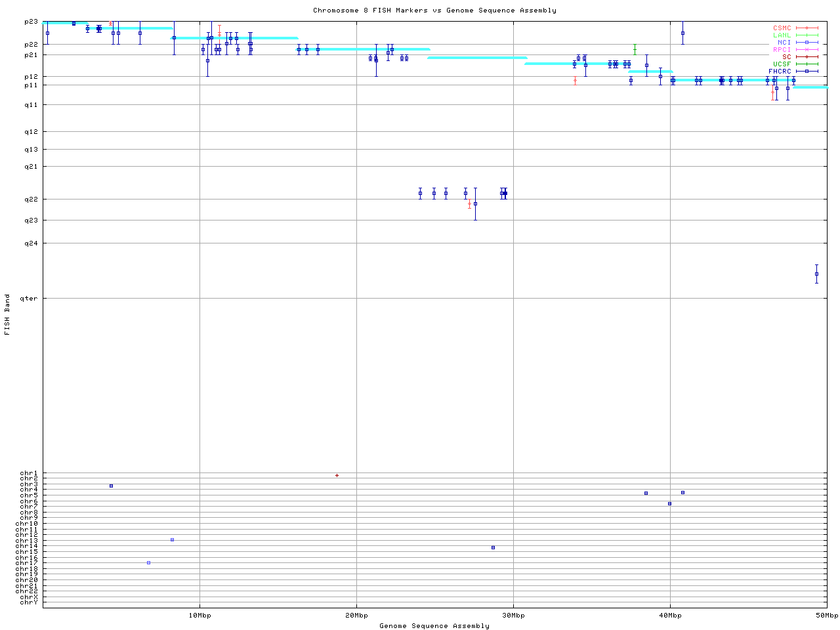Click the chart title text at the top
This screenshot has width=840, height=630.
pyautogui.click(x=434, y=10)
